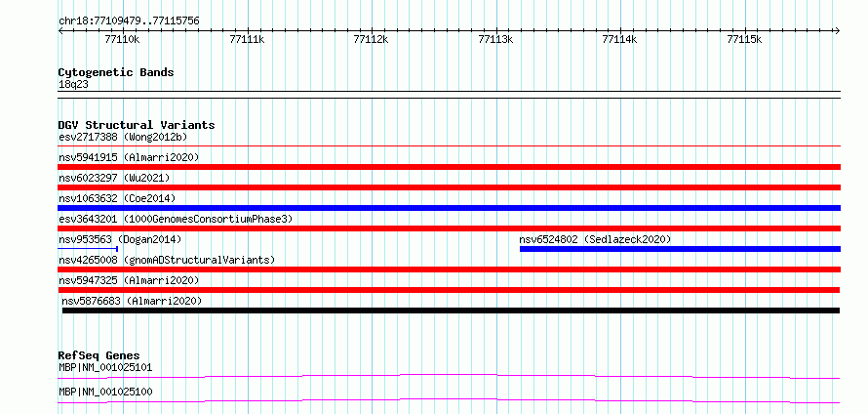The height and width of the screenshot is (414, 868).
Task: Open the nsv5941915 (Almarri2020) label text
Action: point(129,157)
